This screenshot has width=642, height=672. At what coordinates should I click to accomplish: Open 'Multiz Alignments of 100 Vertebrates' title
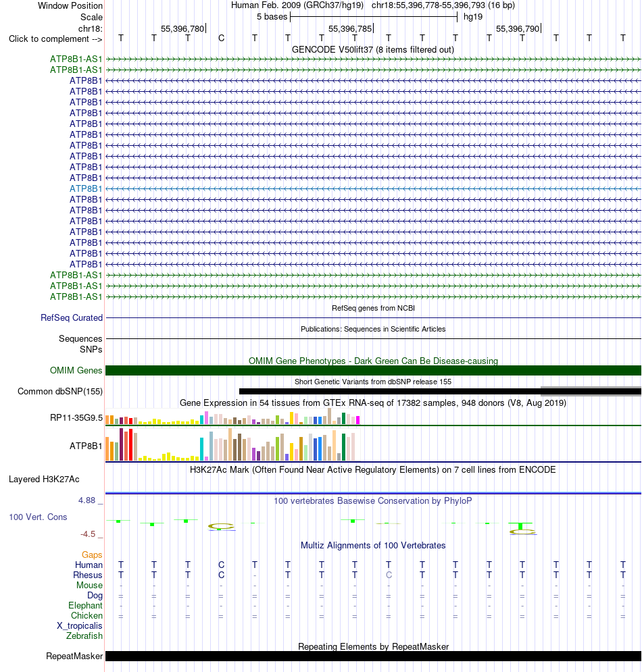tap(372, 545)
